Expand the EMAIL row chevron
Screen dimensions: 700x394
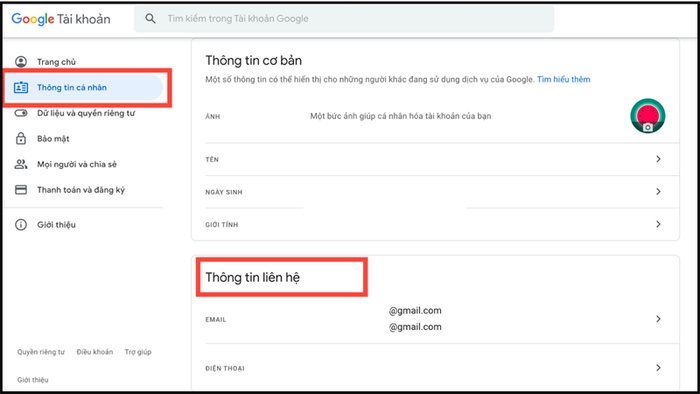point(658,319)
